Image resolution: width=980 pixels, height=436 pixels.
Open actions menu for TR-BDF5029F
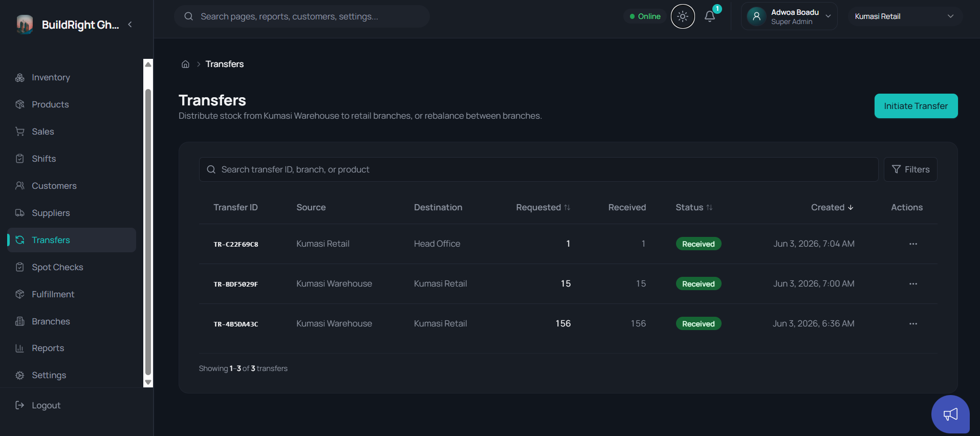[x=913, y=284]
